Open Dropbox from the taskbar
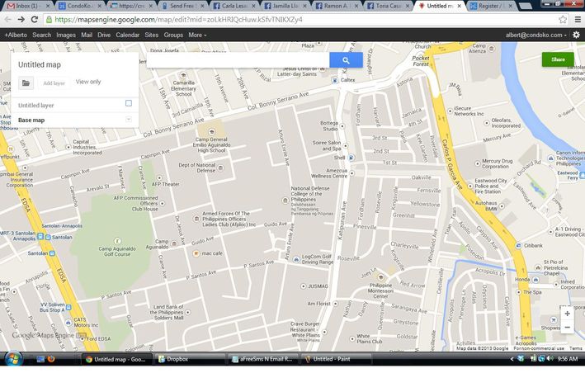The height and width of the screenshot is (392, 585). coord(189,359)
